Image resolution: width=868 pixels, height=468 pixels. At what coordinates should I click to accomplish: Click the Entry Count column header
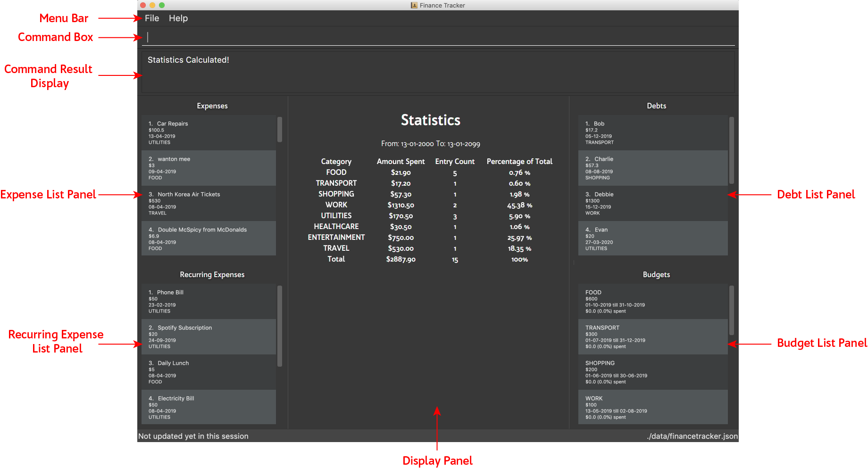pyautogui.click(x=455, y=161)
